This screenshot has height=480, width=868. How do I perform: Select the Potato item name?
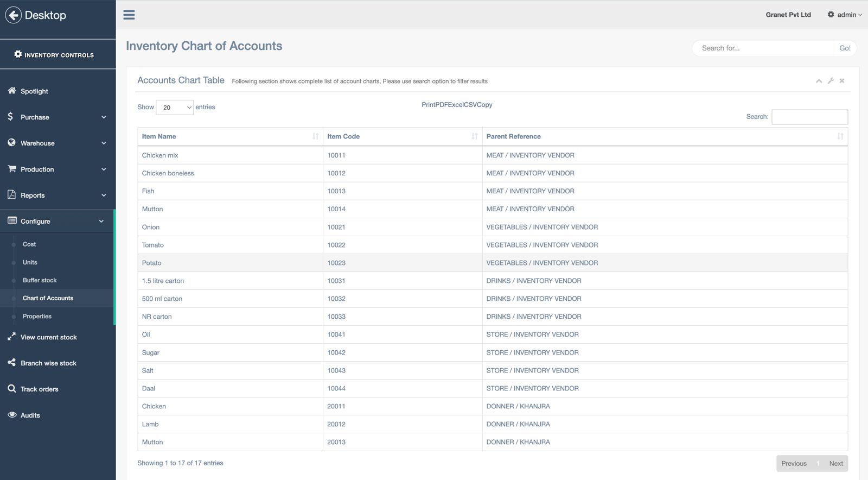point(152,263)
